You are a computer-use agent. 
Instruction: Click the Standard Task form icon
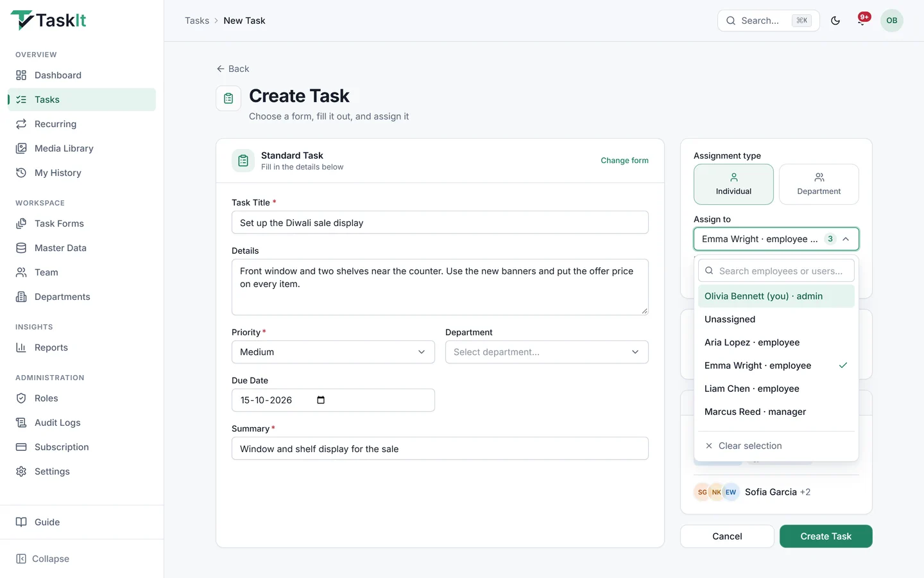[x=243, y=161]
